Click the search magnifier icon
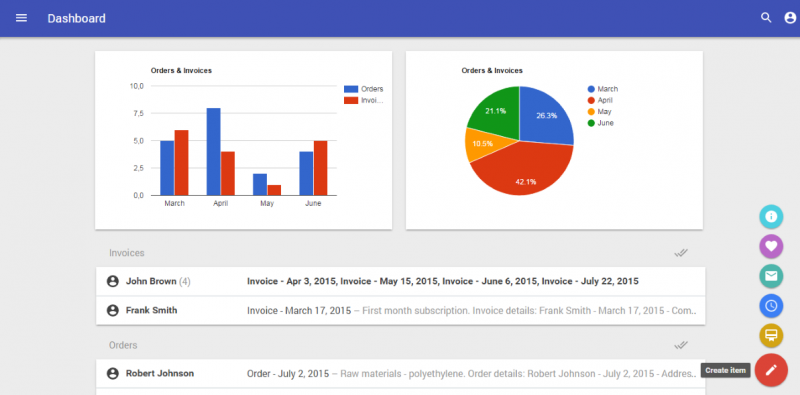Viewport: 800px width, 395px height. pos(766,18)
